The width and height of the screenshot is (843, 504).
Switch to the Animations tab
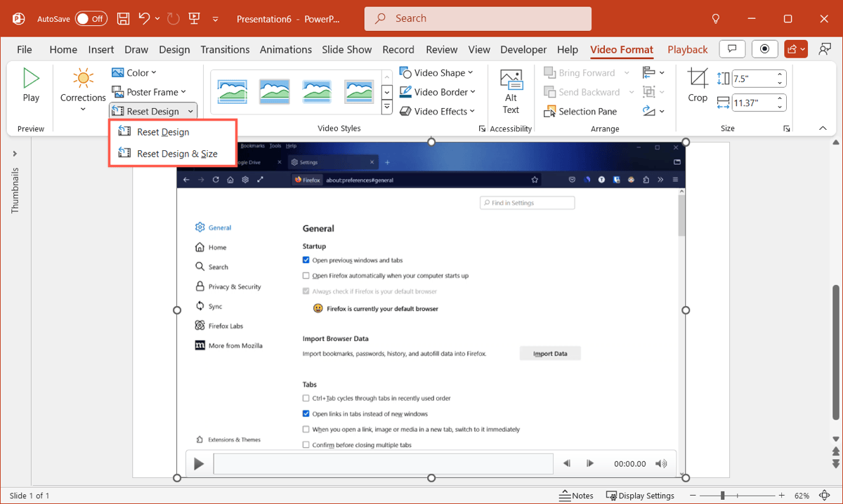coord(286,49)
